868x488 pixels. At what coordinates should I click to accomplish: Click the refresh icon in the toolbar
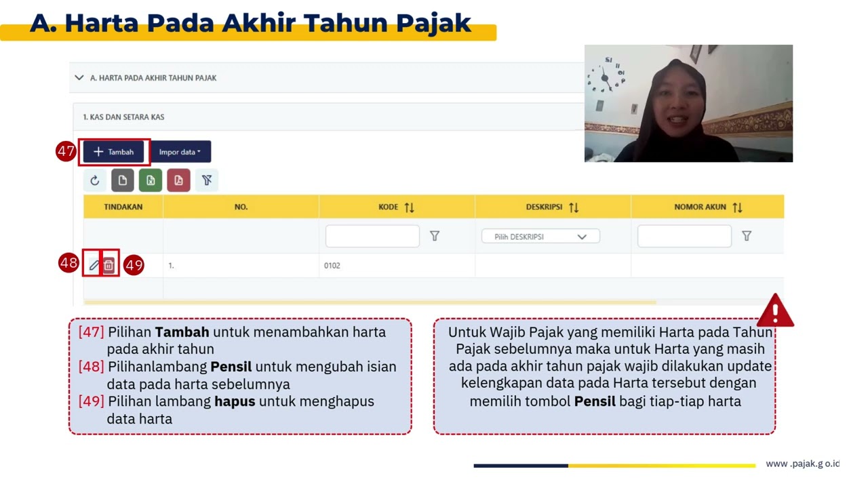(95, 180)
